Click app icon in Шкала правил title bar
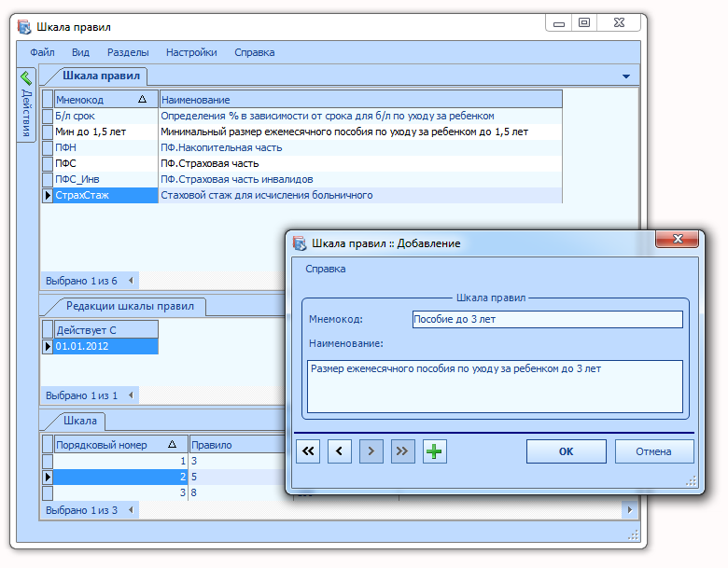 (x=24, y=27)
